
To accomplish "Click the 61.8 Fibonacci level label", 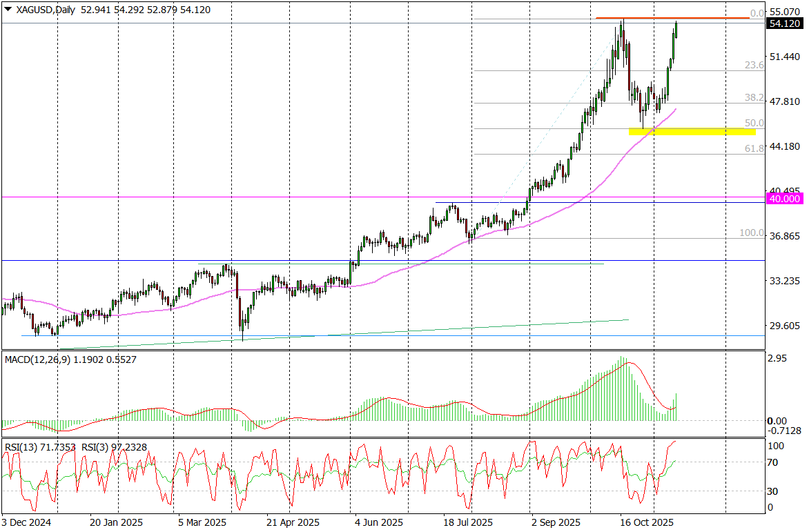I will pos(754,148).
